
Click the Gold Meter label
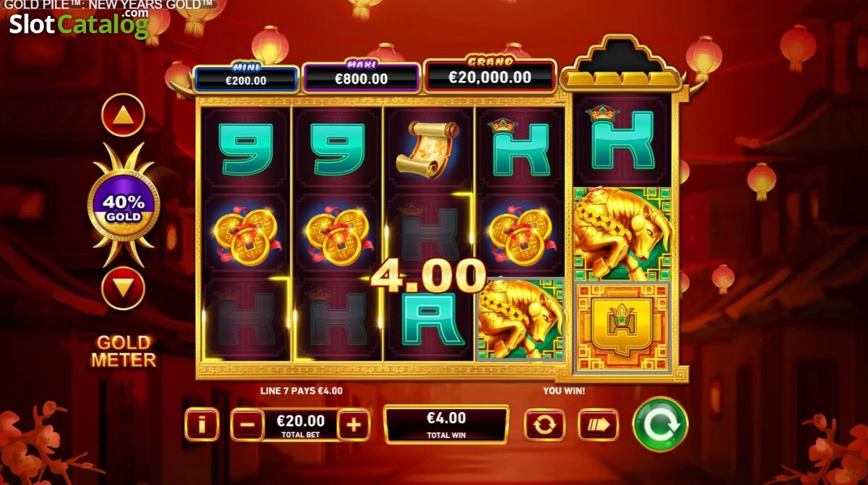tap(123, 351)
